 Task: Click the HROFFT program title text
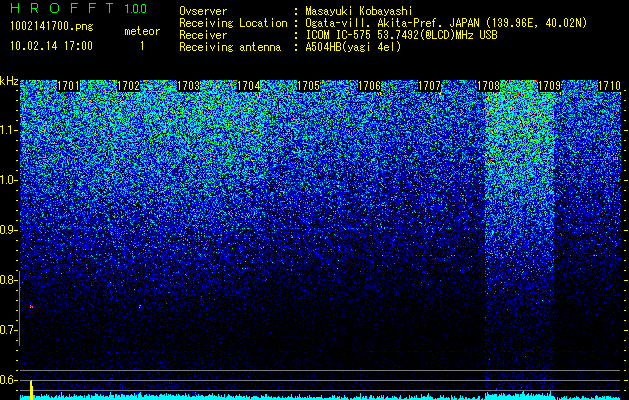tap(63, 8)
